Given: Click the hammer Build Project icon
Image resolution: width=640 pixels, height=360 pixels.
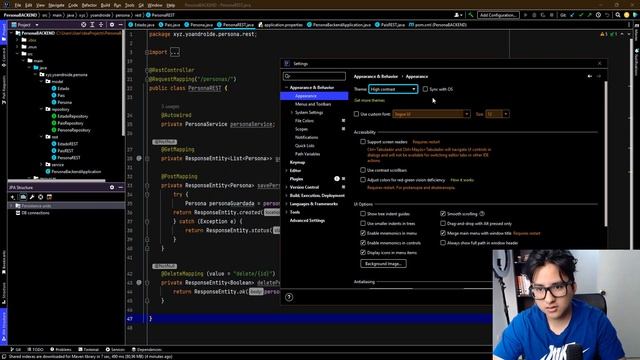Looking at the screenshot, I should [x=471, y=15].
